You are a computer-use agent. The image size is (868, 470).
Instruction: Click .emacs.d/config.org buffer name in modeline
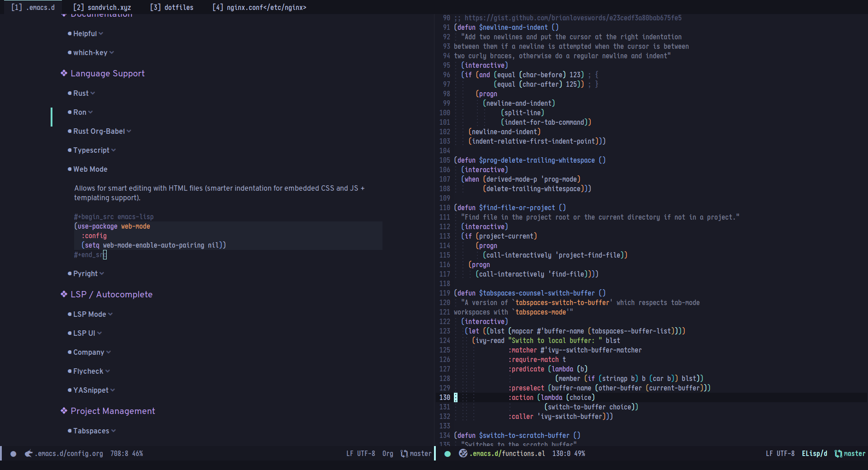69,454
